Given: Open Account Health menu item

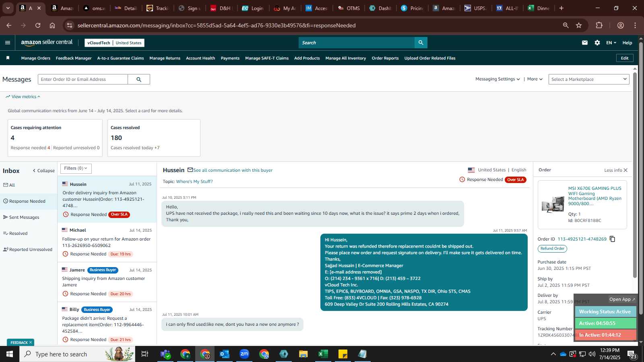Looking at the screenshot, I should pyautogui.click(x=200, y=58).
